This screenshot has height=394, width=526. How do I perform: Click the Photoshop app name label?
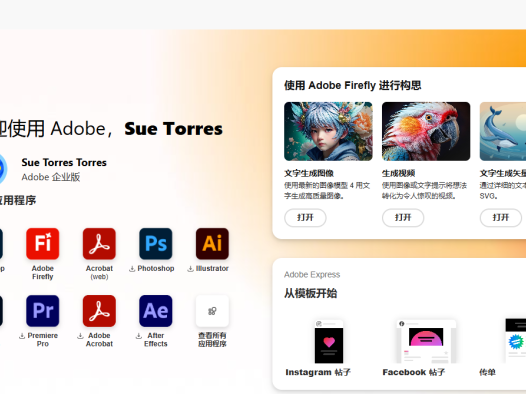[x=156, y=269]
